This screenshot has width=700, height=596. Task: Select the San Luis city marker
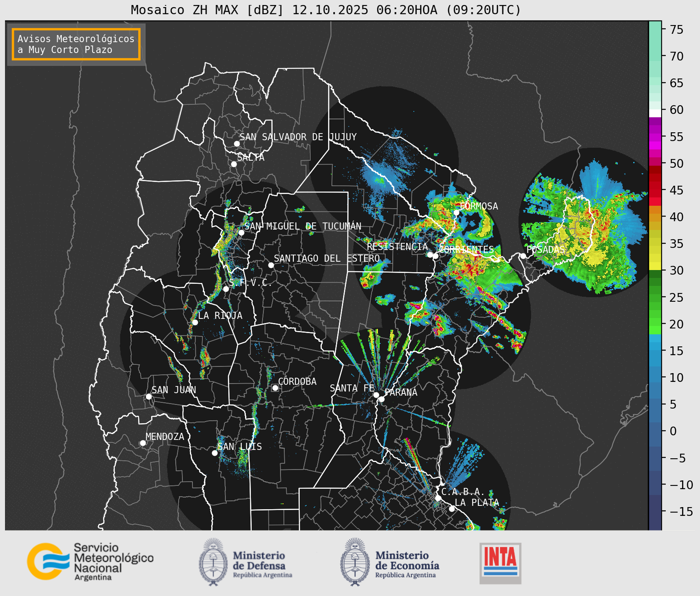tap(215, 453)
